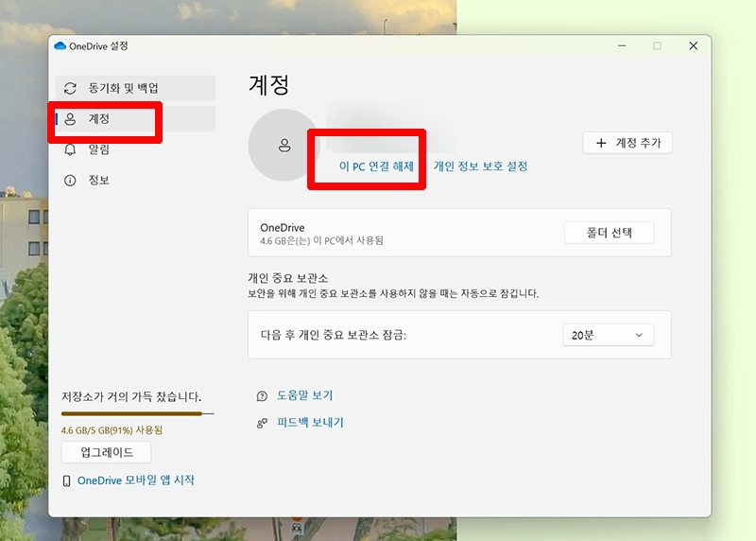
Task: Click the profile avatar picture
Action: coord(284,145)
